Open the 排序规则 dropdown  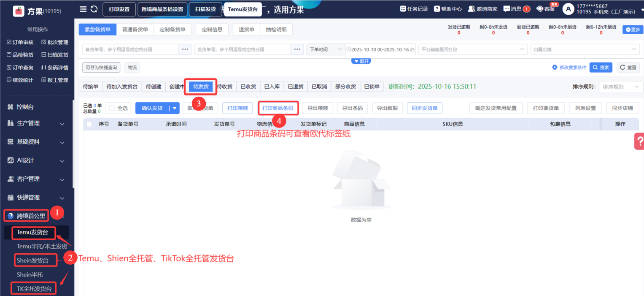tap(621, 87)
